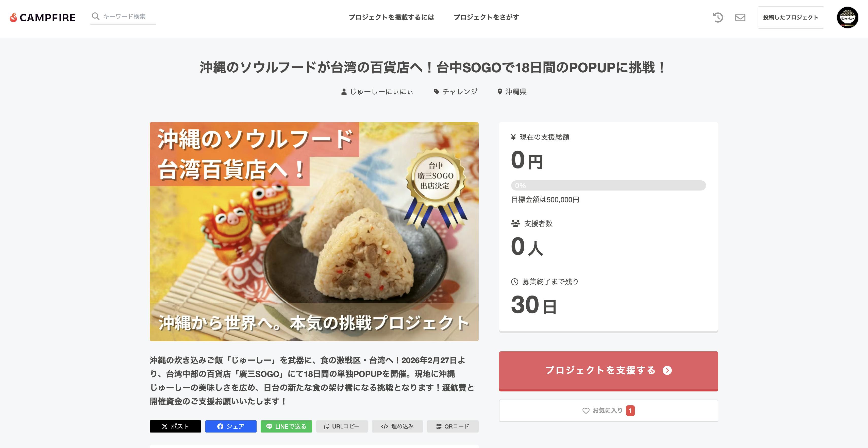Click the search magnifier icon

[x=96, y=16]
